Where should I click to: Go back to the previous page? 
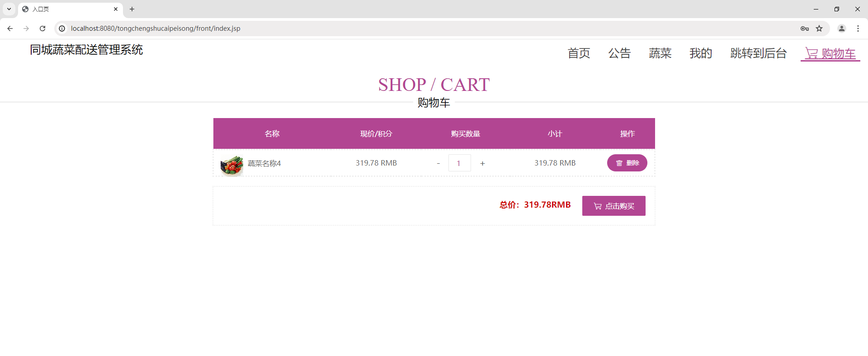point(10,28)
